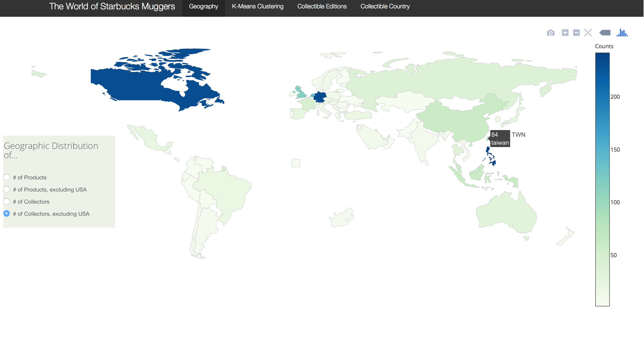644x356 pixels.
Task: Click the selected 'Collectors, excluding USA' radio
Action: pos(7,213)
